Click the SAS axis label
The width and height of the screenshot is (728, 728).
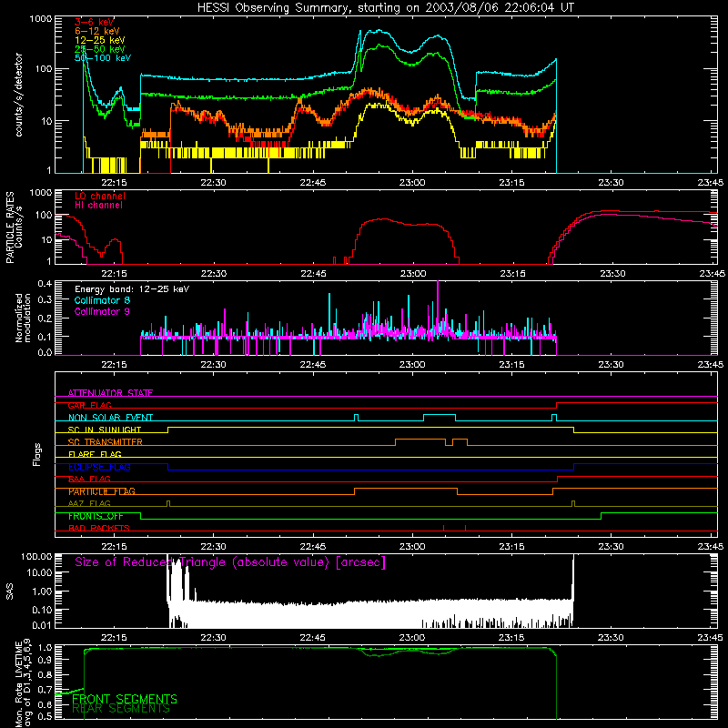(x=10, y=591)
